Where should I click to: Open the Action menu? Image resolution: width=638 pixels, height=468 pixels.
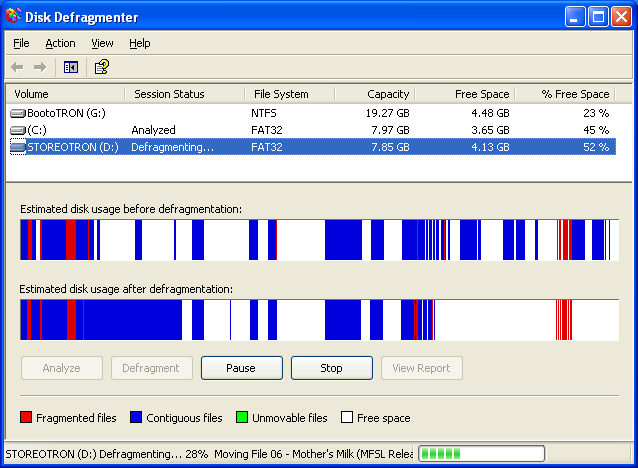point(60,43)
